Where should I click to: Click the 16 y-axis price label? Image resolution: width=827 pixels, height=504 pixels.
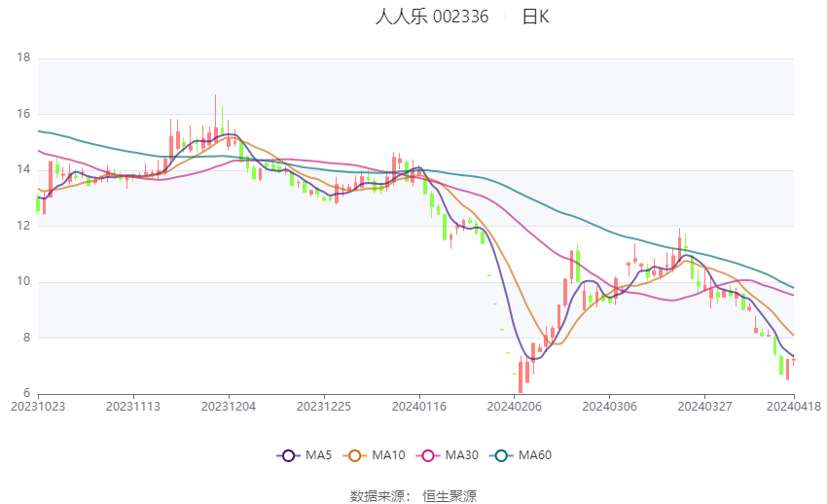[23, 114]
